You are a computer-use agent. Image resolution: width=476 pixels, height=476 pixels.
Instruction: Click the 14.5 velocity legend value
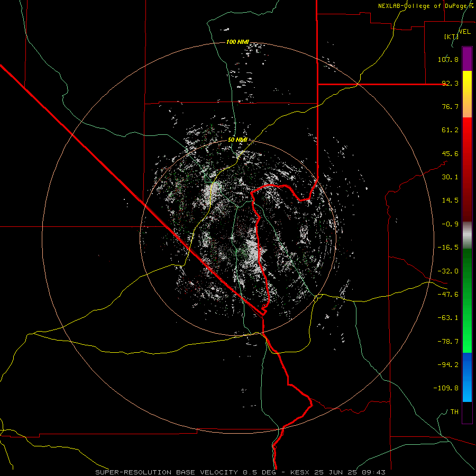coord(450,200)
